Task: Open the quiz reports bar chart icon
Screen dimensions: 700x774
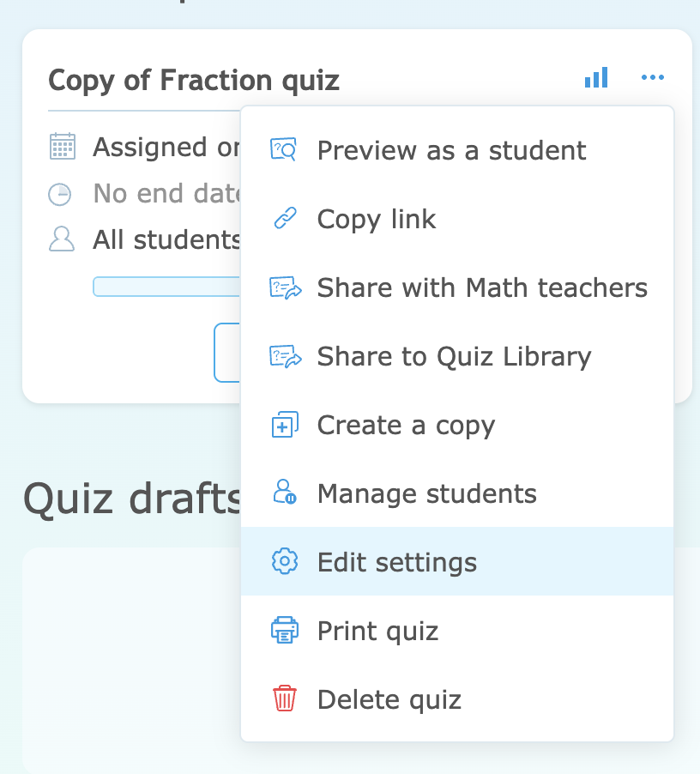Action: pos(595,77)
